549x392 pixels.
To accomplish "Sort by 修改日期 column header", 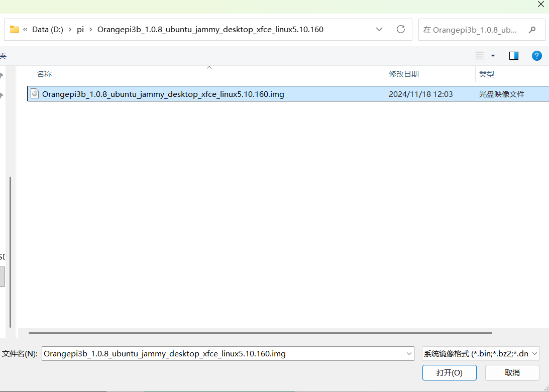I will [x=404, y=74].
